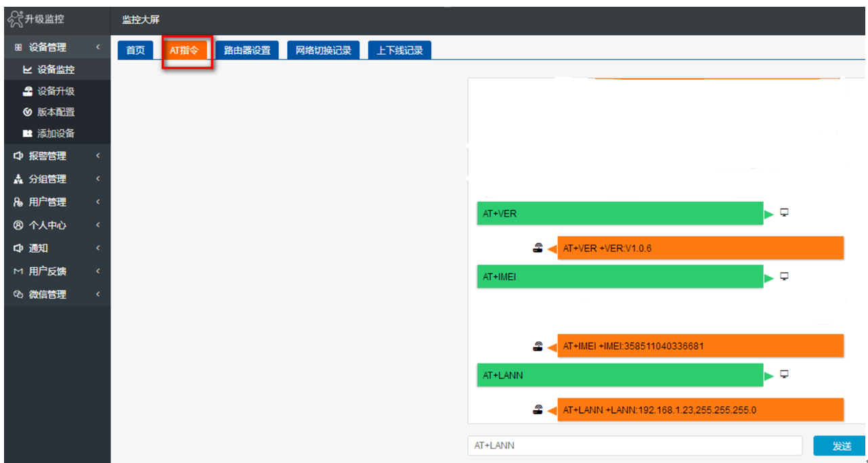This screenshot has height=463, width=868.
Task: Click the 升级监控 logo icon
Action: click(15, 20)
